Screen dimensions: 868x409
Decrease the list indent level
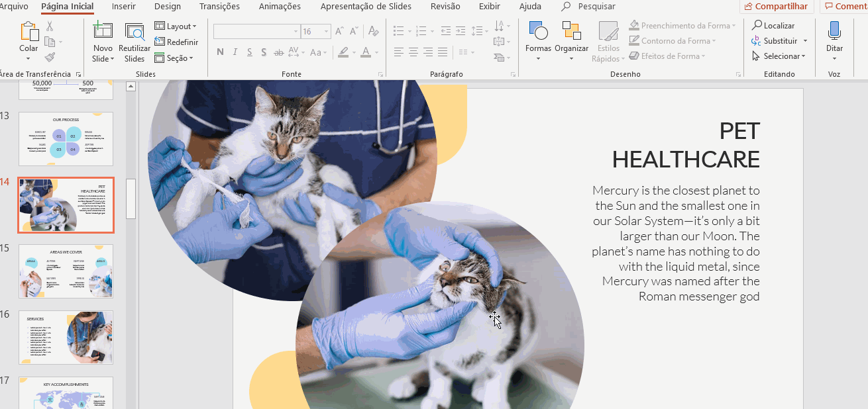pos(445,31)
